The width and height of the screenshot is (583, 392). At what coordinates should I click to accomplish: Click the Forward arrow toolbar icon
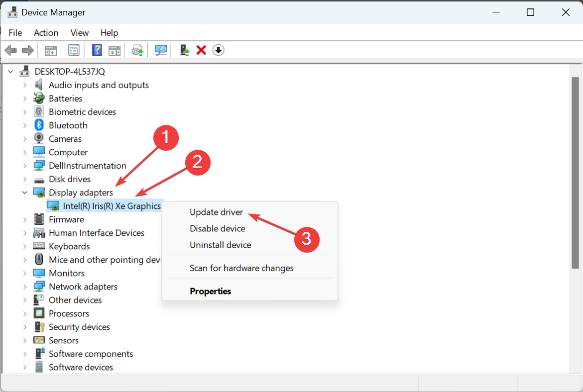tap(28, 50)
